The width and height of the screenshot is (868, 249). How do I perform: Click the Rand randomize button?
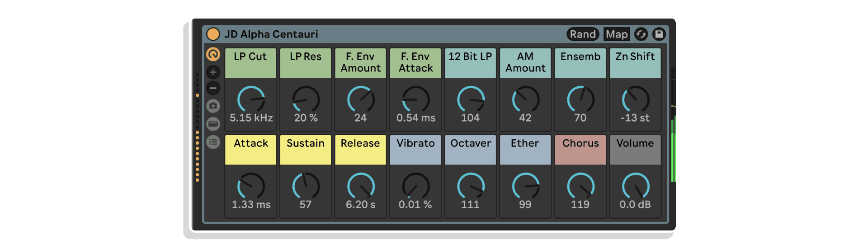[x=582, y=34]
